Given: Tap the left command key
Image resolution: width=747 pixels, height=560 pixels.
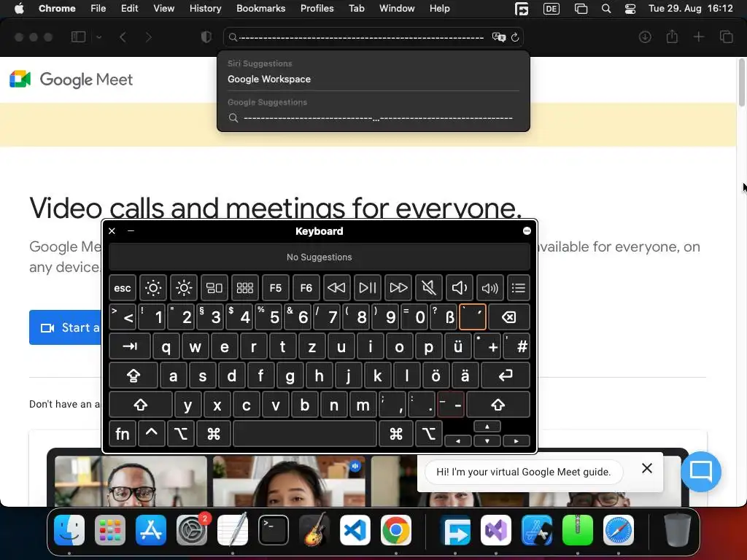Looking at the screenshot, I should coord(214,434).
